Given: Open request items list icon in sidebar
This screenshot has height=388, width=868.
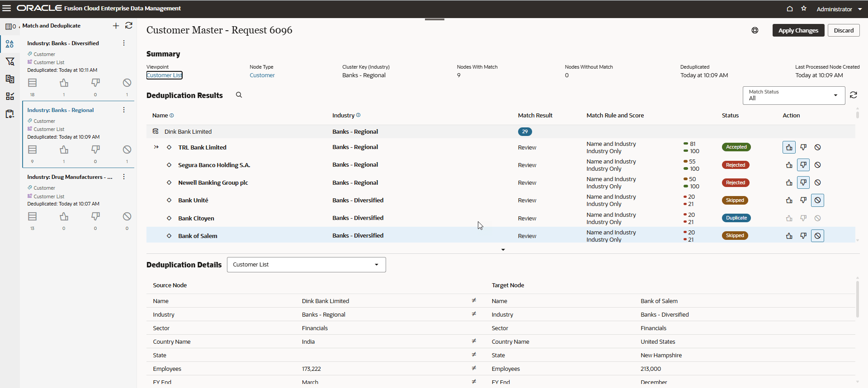Looking at the screenshot, I should tap(10, 26).
